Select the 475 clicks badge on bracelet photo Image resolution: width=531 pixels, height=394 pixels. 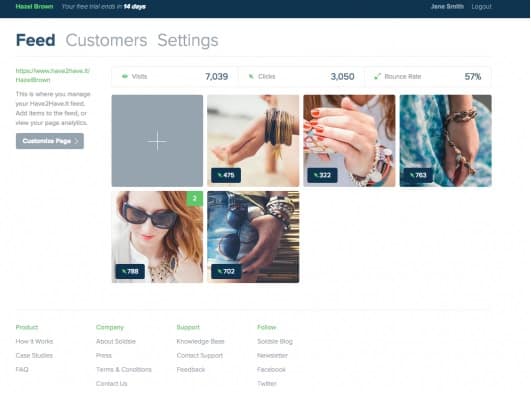226,175
